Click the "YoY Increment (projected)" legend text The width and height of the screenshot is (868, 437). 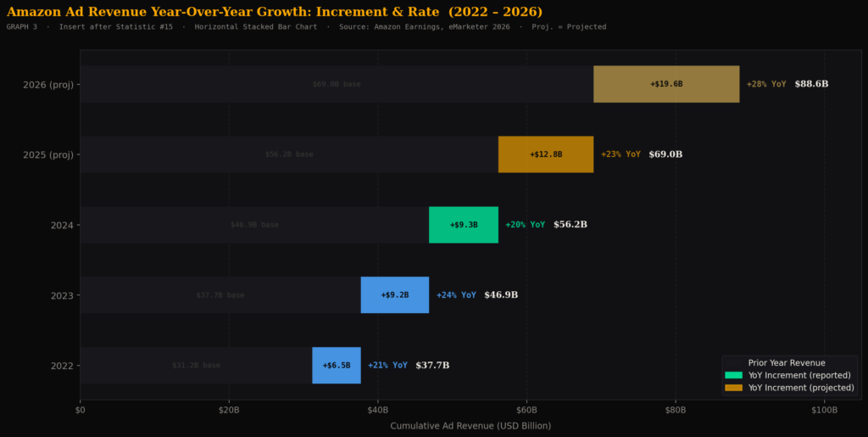pos(801,388)
